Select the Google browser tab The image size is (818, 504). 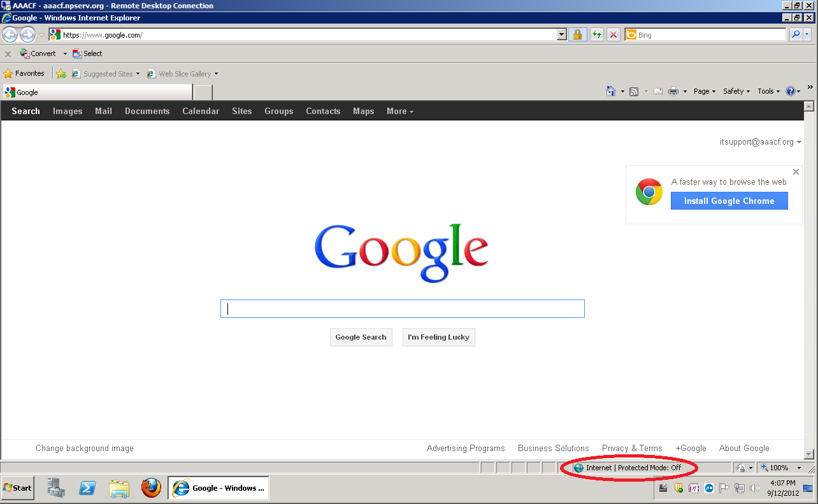[97, 92]
